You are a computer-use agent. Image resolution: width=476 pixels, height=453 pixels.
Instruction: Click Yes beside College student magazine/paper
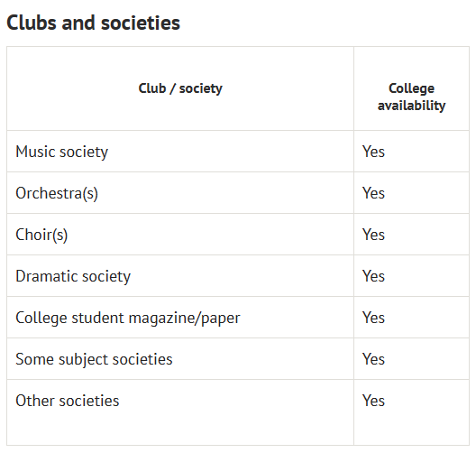click(373, 318)
